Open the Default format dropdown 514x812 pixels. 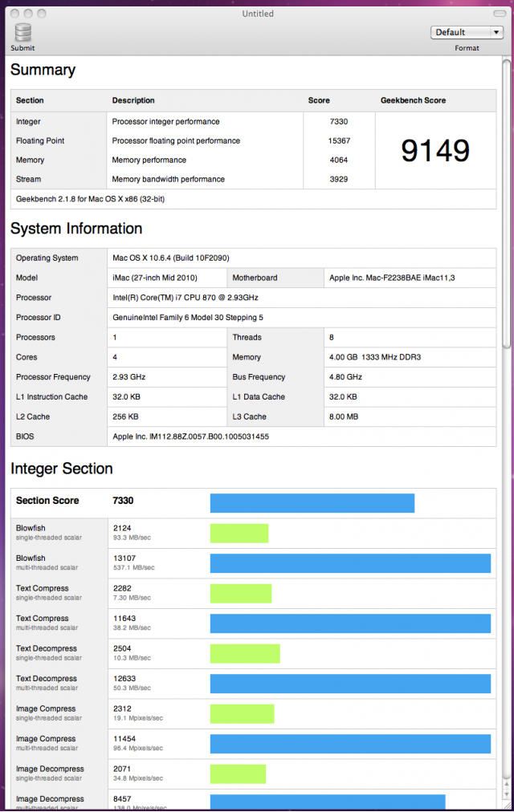(467, 32)
